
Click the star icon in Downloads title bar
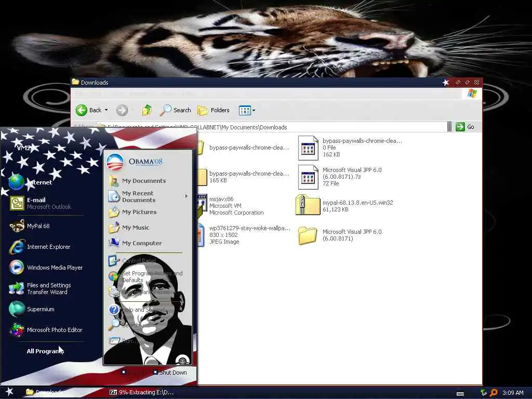(x=446, y=83)
